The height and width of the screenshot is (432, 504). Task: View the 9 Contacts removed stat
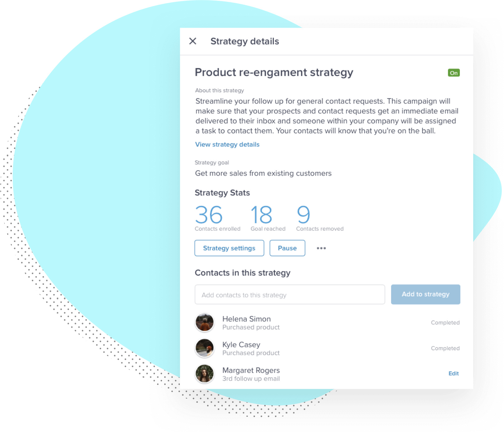[x=320, y=218]
